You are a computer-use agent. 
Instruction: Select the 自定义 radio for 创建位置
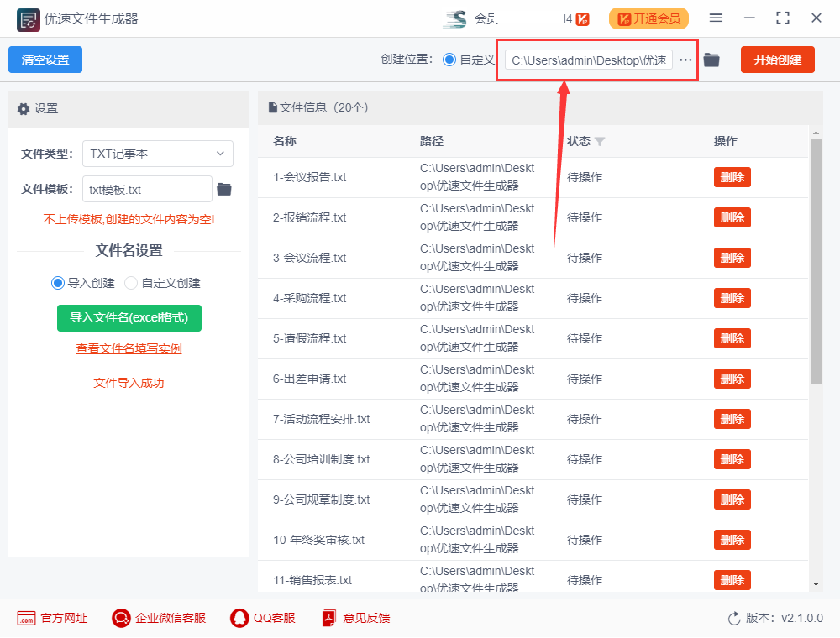[450, 60]
